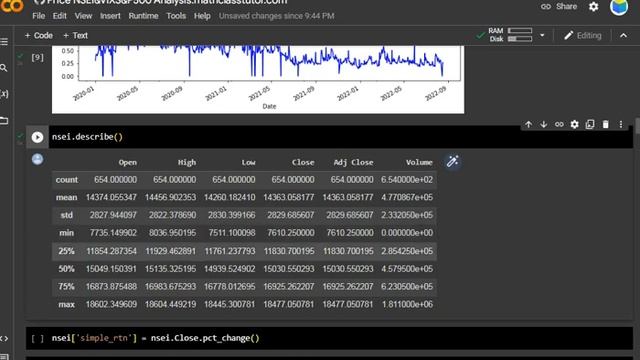Expand the runtime connection dropdown arrow
The width and height of the screenshot is (640, 360).
coord(542,35)
